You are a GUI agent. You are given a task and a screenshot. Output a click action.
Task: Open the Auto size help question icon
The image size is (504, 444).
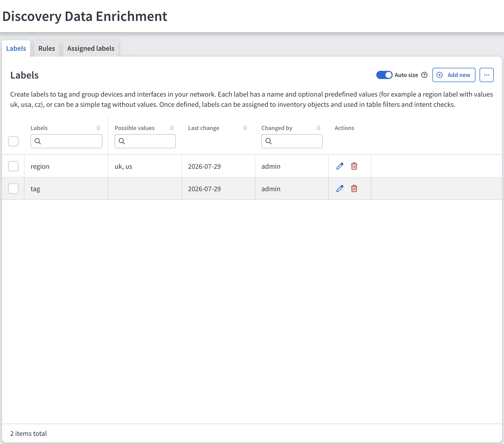(x=424, y=75)
